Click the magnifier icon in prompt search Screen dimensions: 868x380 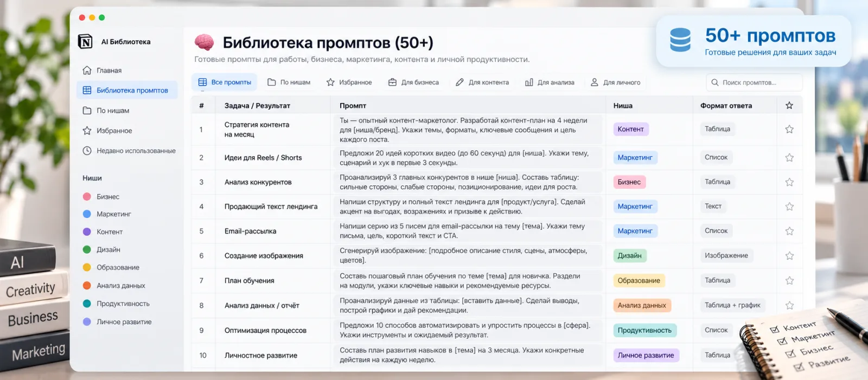pos(715,82)
